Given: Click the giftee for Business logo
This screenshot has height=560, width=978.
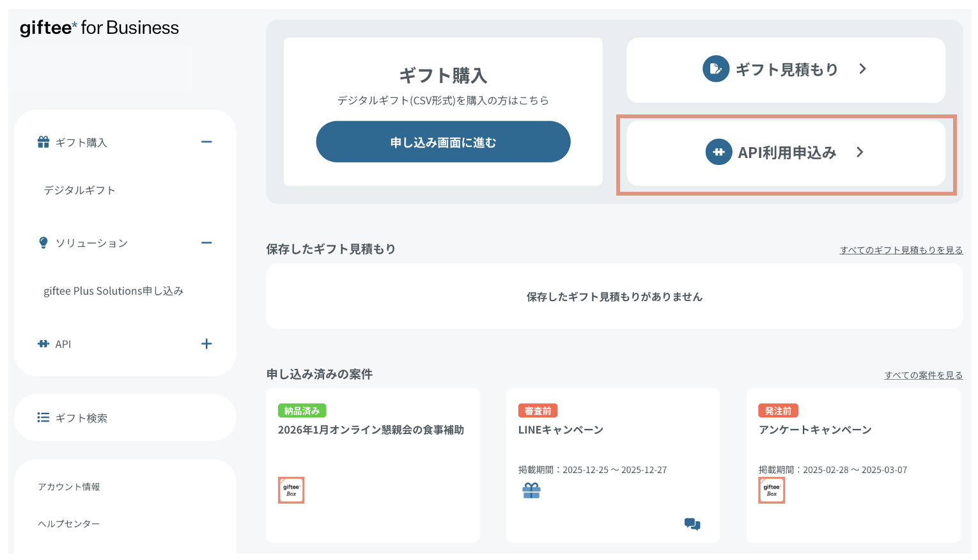Looking at the screenshot, I should point(99,27).
